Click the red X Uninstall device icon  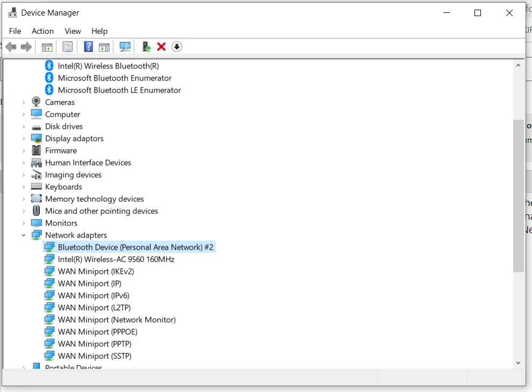tap(161, 47)
